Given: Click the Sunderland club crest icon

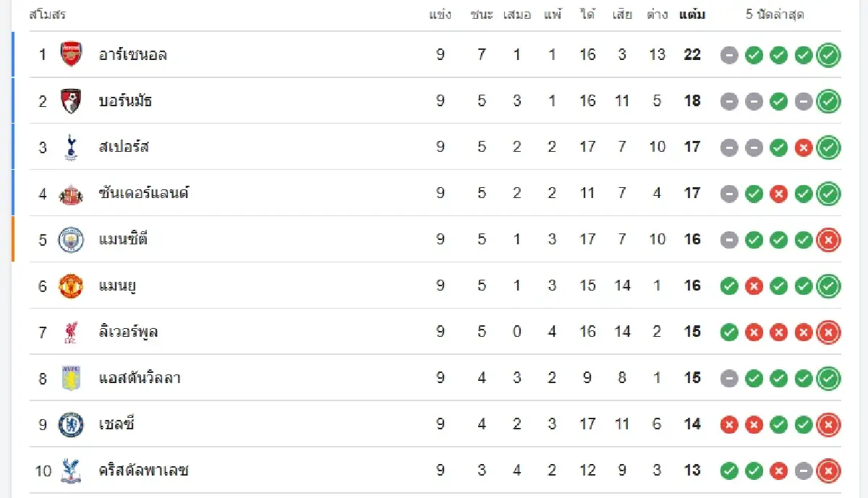Looking at the screenshot, I should click(x=71, y=193).
